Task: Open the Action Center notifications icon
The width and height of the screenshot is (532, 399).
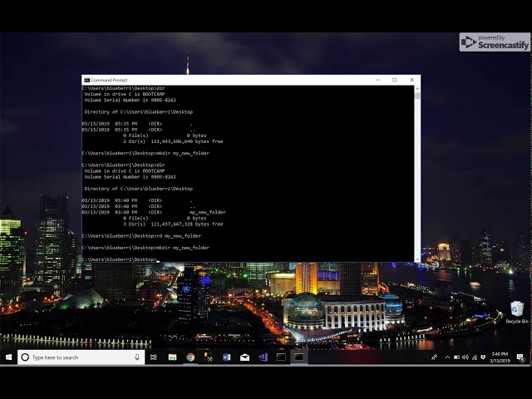Action: point(520,357)
